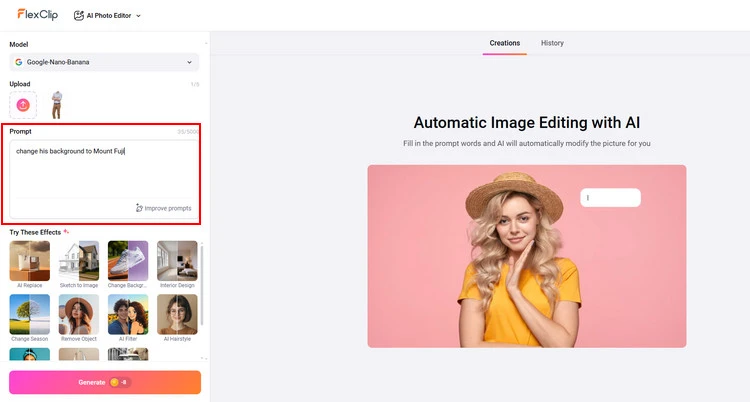Switch to the Creations tab
This screenshot has height=402, width=750.
pyautogui.click(x=504, y=43)
